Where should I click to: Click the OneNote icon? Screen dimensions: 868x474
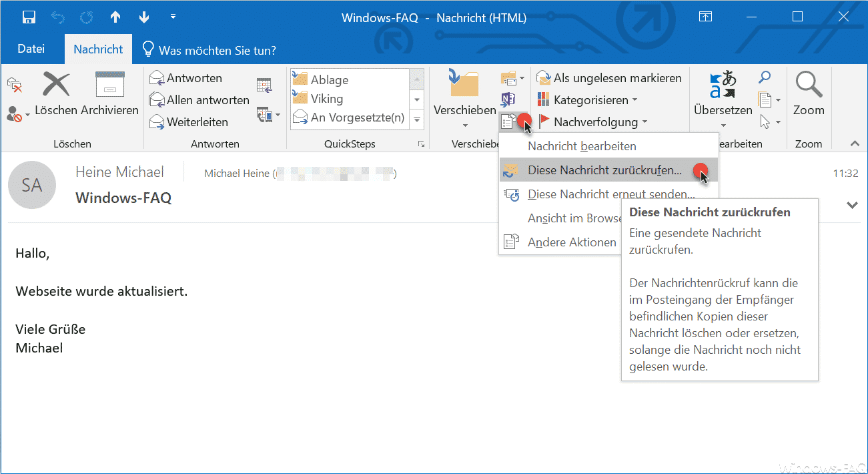click(508, 99)
